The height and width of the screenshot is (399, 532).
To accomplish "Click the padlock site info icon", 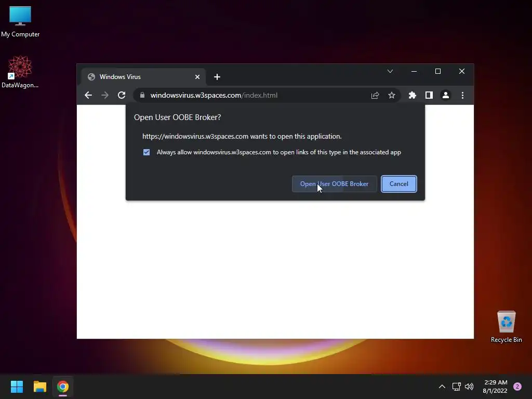I will (x=142, y=96).
